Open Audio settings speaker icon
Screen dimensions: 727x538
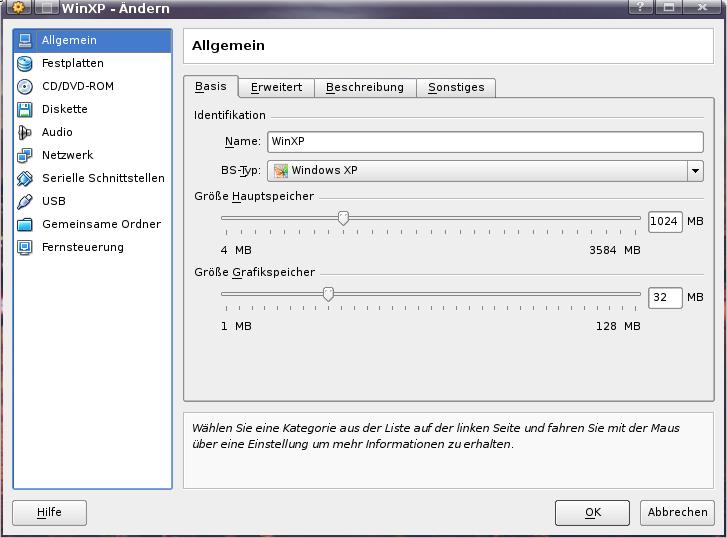click(x=25, y=132)
